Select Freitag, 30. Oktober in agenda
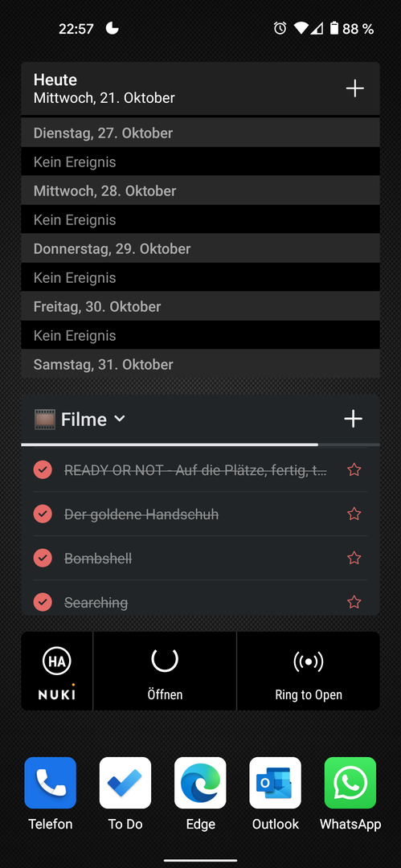The image size is (401, 868). (201, 306)
